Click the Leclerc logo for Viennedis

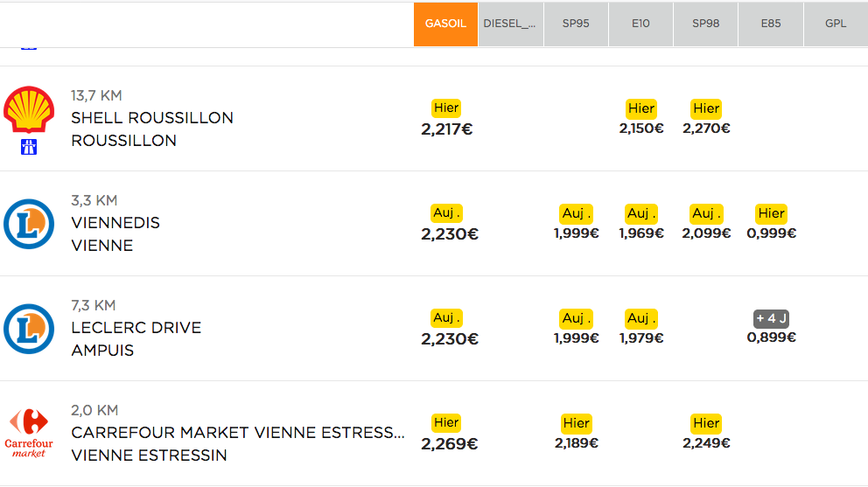[x=29, y=224]
